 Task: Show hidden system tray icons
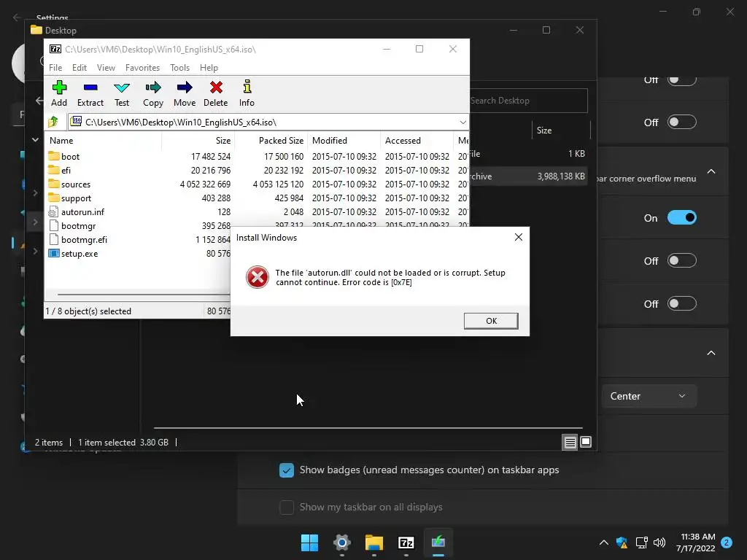pos(603,542)
